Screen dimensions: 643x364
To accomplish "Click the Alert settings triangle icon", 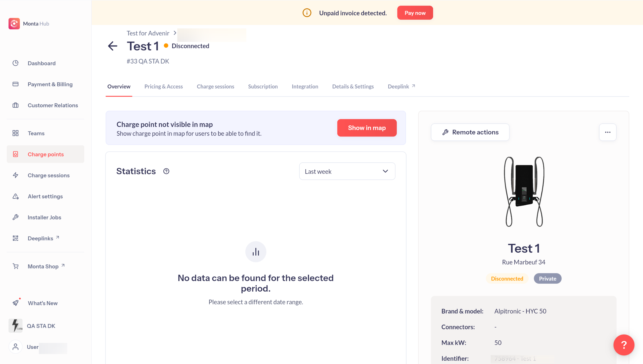I will (16, 196).
